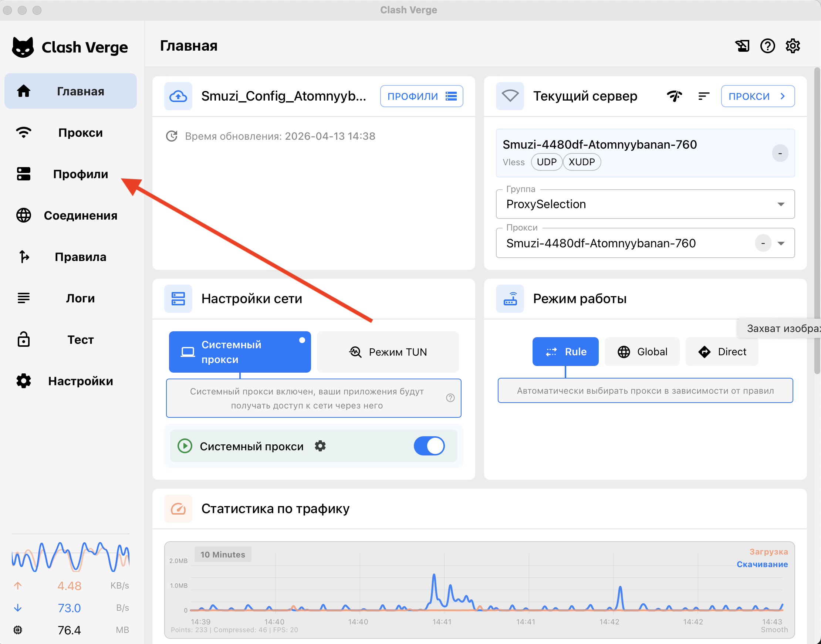
Task: Click the cloud upload profile icon
Action: pyautogui.click(x=178, y=96)
